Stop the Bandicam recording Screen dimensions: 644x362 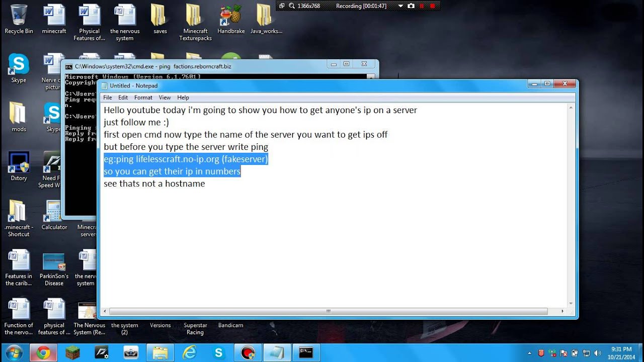[432, 6]
